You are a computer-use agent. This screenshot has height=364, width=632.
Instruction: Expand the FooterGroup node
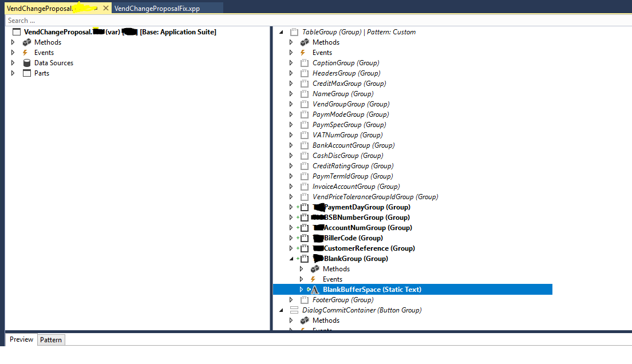coord(291,300)
